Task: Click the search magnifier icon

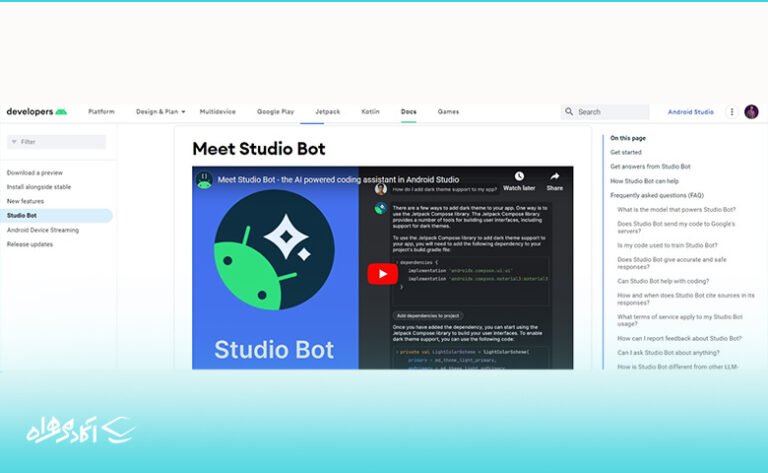Action: (x=570, y=112)
